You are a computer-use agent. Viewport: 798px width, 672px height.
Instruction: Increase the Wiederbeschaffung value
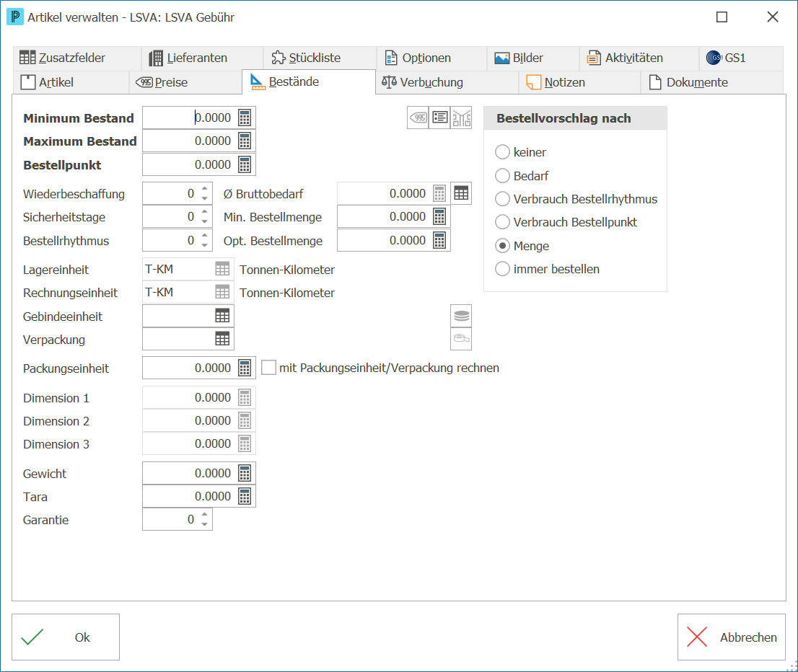pyautogui.click(x=205, y=188)
